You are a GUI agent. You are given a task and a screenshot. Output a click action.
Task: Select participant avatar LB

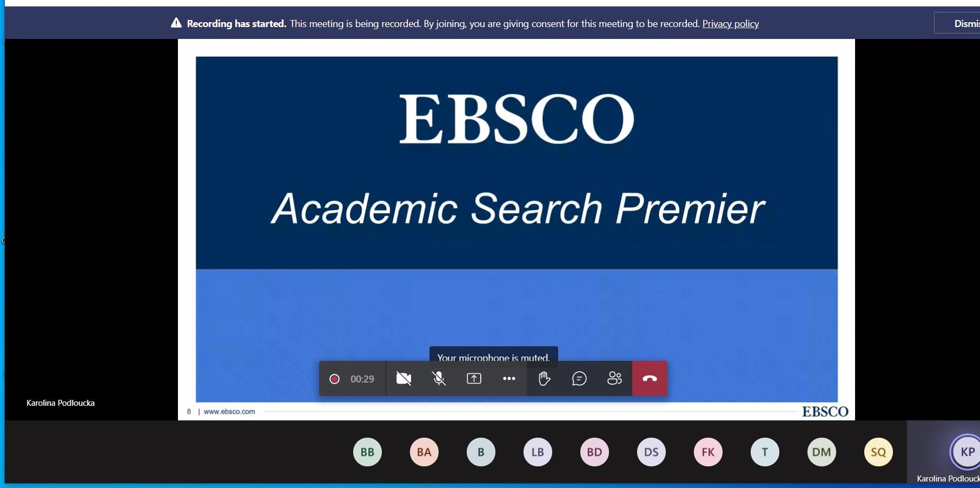pos(538,452)
